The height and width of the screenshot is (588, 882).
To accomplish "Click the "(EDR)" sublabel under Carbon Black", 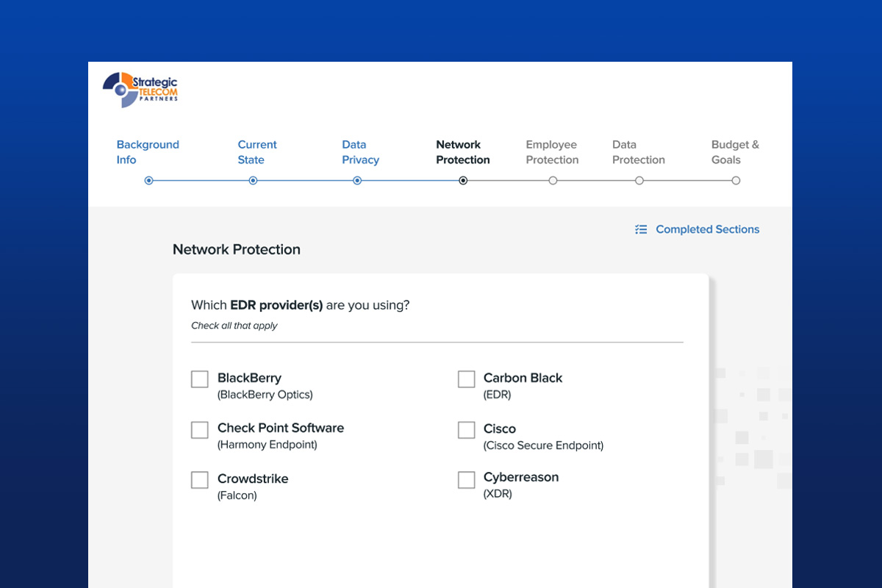I will click(x=497, y=395).
